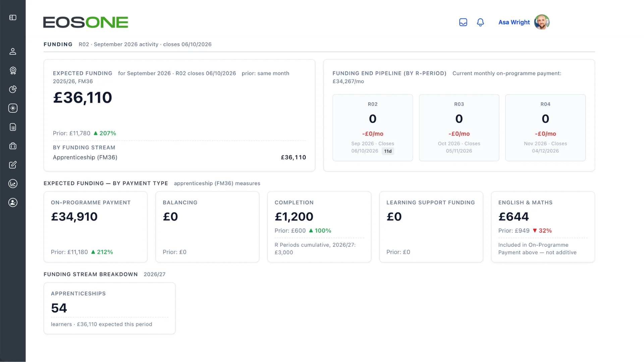This screenshot has height=362, width=644.
Task: Open the document list sidebar icon
Action: [13, 127]
